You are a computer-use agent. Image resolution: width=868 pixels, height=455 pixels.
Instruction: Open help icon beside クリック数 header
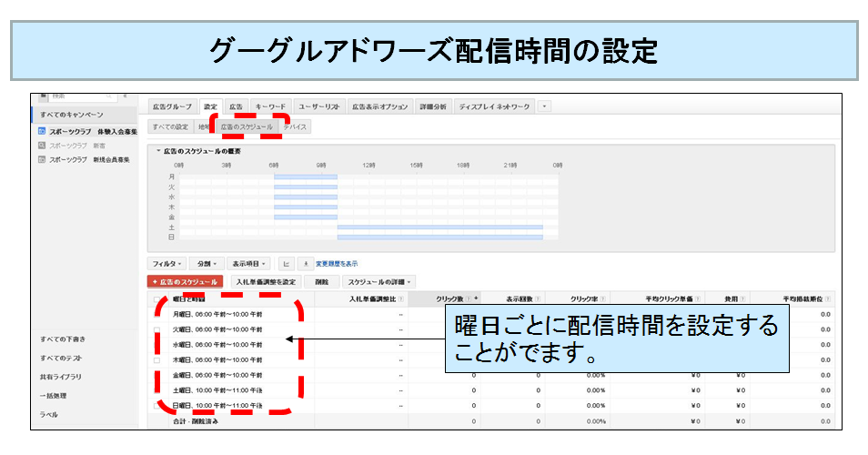pos(469,298)
